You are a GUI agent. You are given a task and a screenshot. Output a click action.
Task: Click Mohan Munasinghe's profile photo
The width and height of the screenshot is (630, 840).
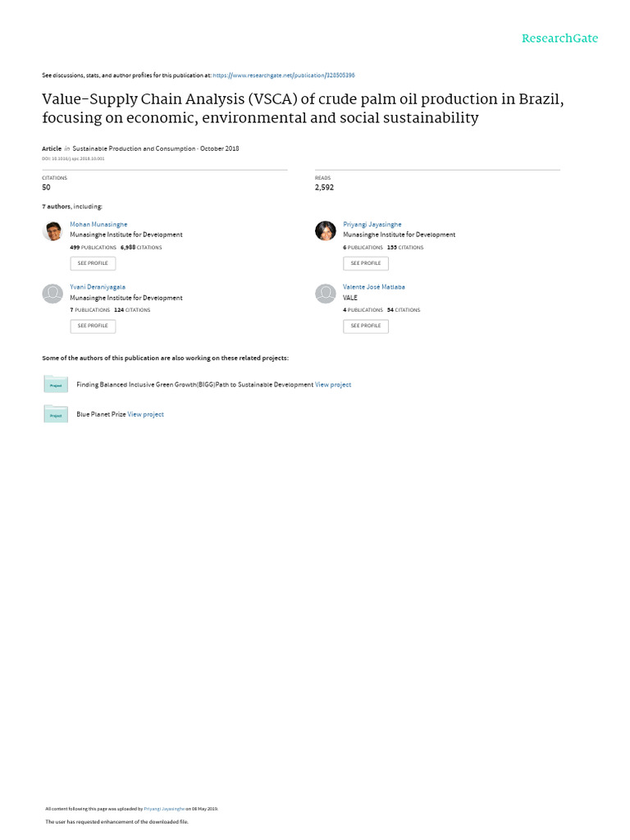tap(52, 231)
